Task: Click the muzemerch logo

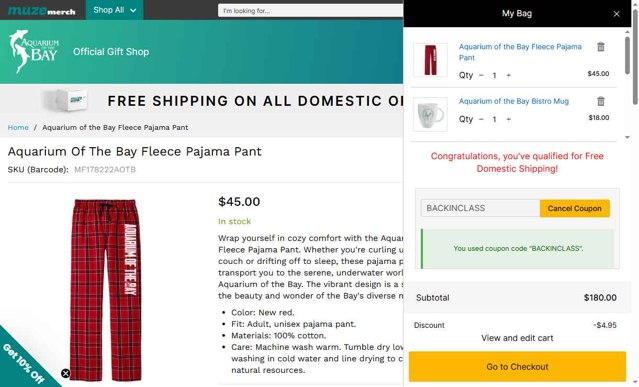Action: coord(42,10)
